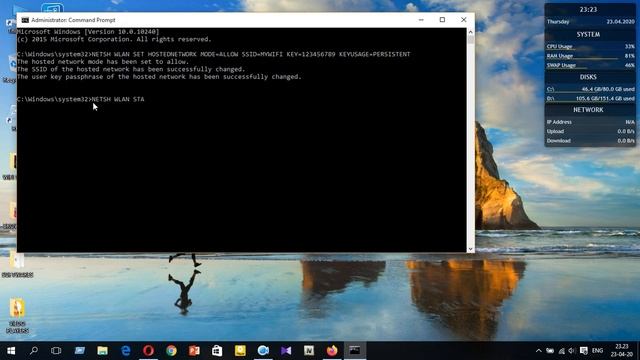Open the network icon in the system tray
The height and width of the screenshot is (360, 640).
562,351
